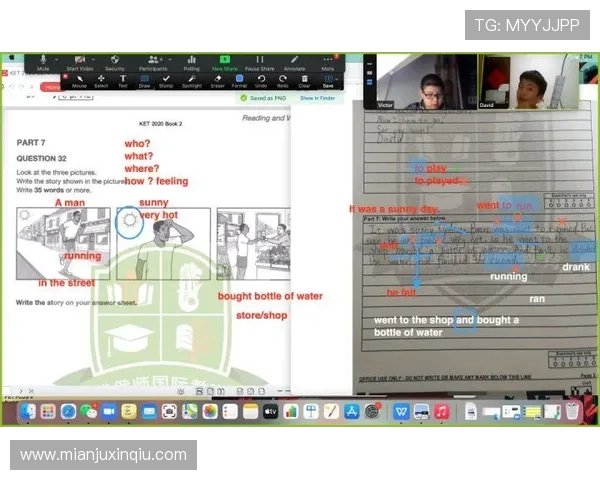
Task: Click the green New Share button
Action: click(x=225, y=62)
